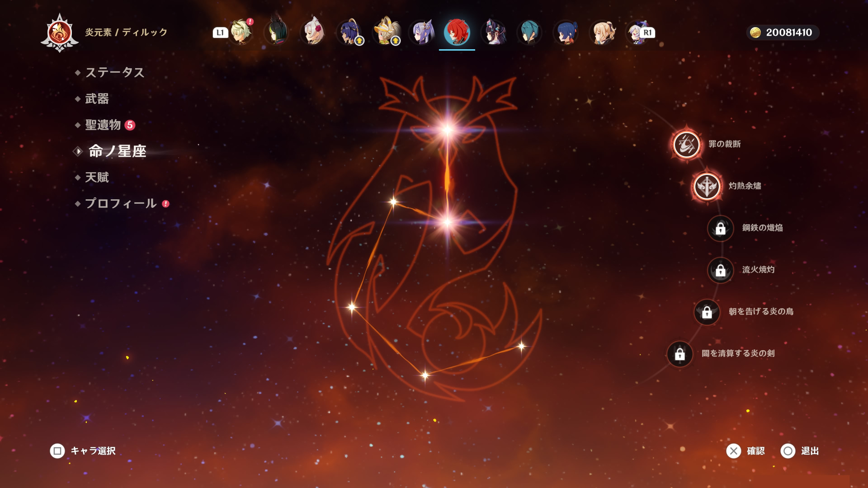The image size is (868, 488).
Task: Select the blonde character portrait near R1
Action: pyautogui.click(x=603, y=33)
